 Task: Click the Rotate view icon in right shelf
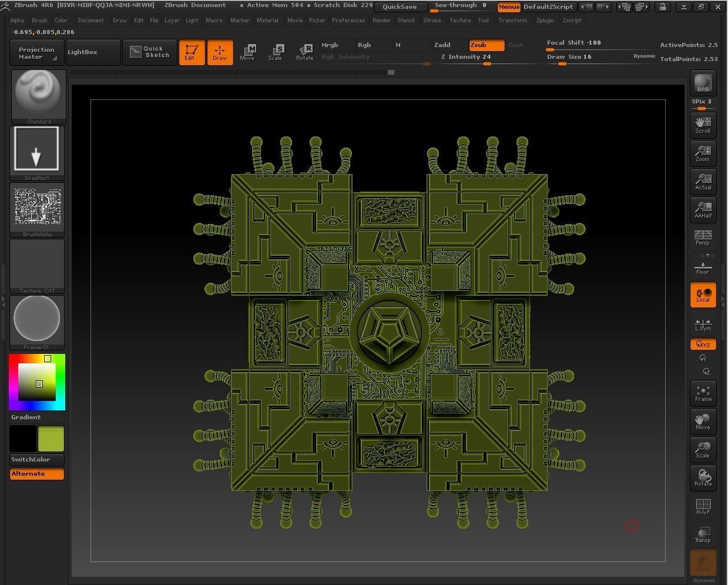point(703,478)
